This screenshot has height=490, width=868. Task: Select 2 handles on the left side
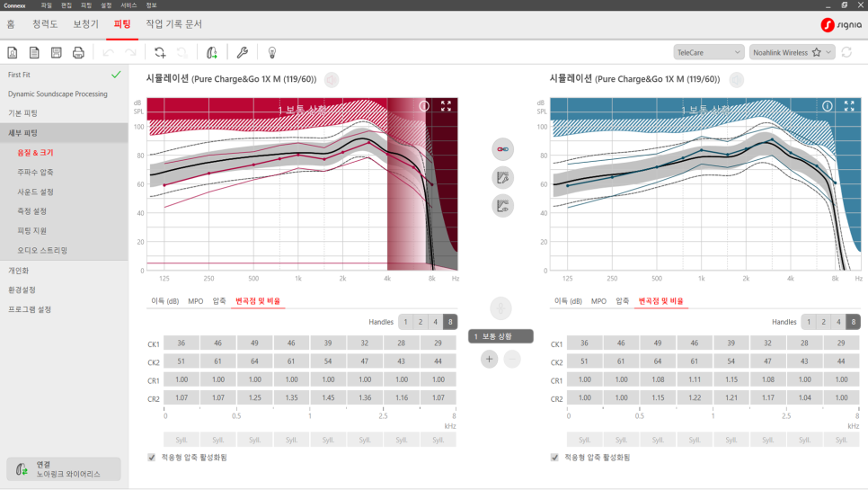421,322
